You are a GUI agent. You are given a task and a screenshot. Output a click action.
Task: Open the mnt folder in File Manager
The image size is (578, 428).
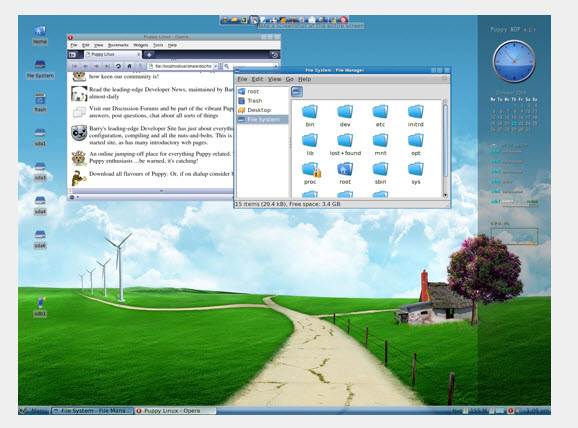pyautogui.click(x=380, y=145)
